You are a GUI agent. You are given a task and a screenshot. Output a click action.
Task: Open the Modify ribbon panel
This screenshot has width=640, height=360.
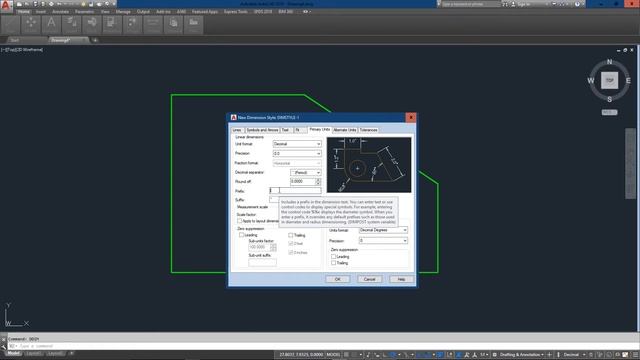tap(31, 25)
